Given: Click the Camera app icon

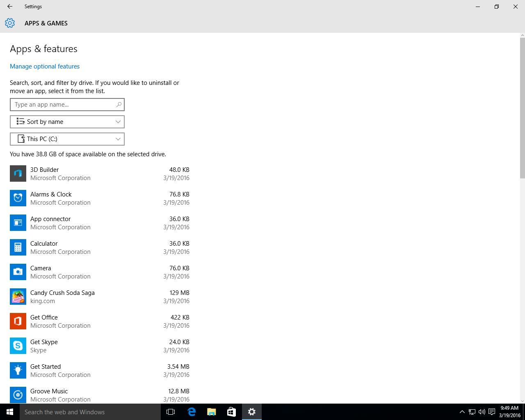Looking at the screenshot, I should point(18,272).
